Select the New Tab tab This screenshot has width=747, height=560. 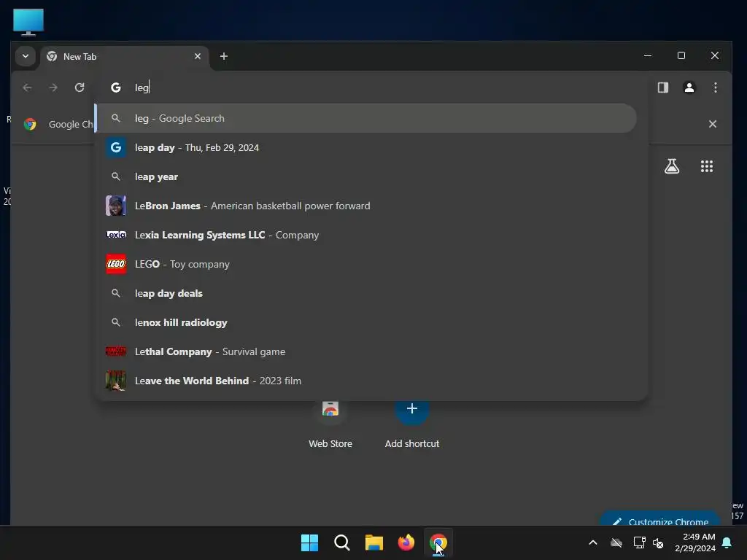(124, 57)
